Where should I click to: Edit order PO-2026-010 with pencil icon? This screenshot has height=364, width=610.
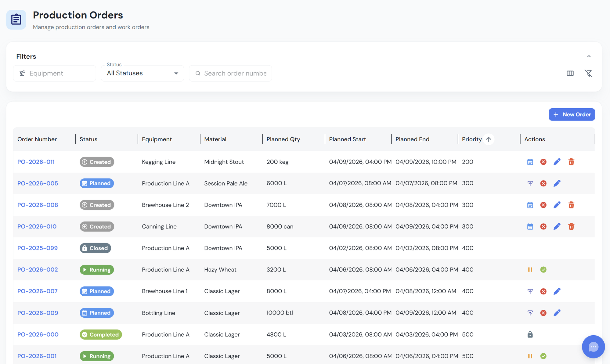point(557,226)
